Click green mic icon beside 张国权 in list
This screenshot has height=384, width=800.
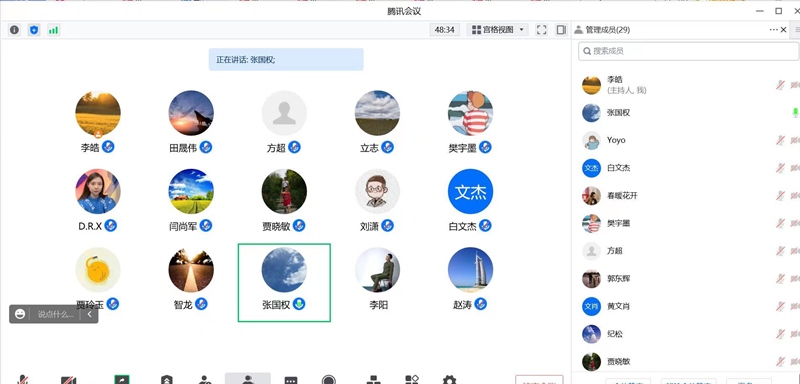coord(795,113)
